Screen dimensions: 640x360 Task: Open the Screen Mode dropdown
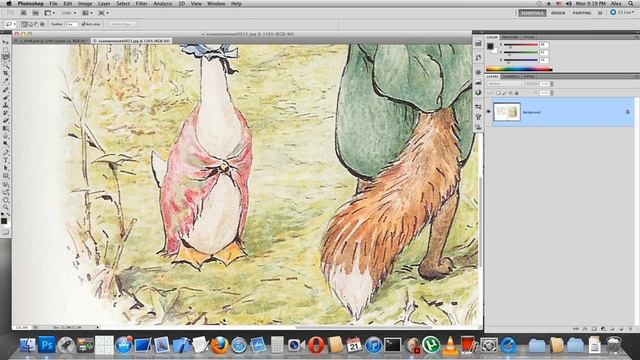coord(103,13)
